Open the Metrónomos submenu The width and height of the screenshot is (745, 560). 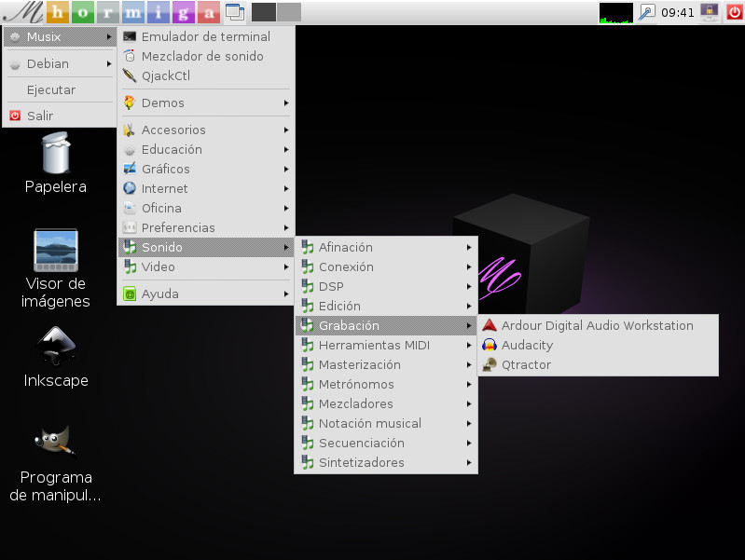coord(386,384)
